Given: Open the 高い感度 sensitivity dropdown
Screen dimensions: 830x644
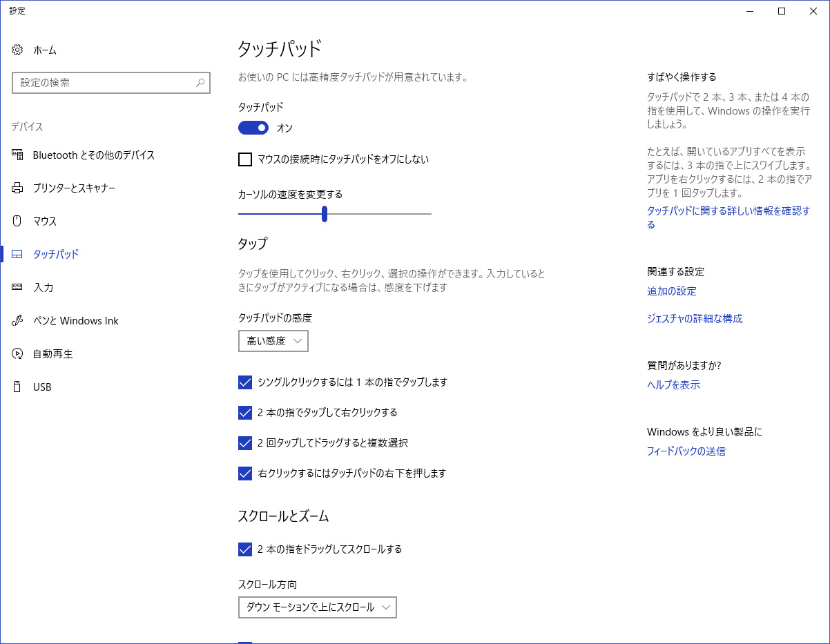Looking at the screenshot, I should click(273, 341).
